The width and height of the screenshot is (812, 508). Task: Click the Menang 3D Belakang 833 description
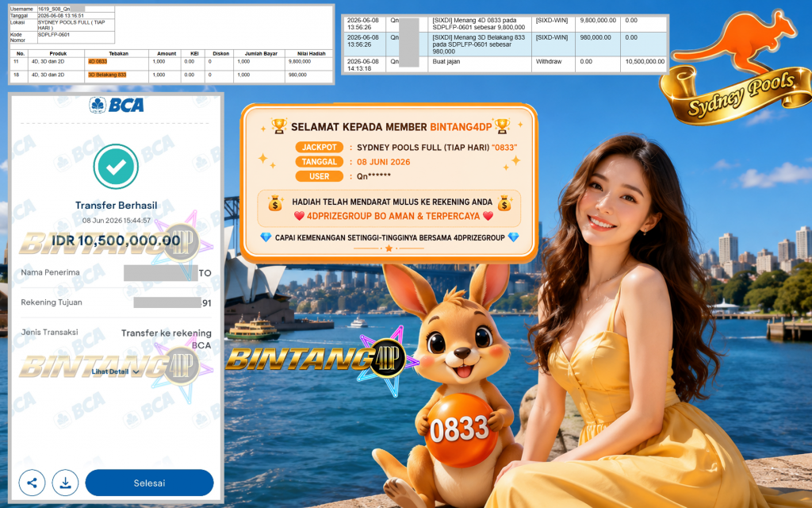pos(479,44)
